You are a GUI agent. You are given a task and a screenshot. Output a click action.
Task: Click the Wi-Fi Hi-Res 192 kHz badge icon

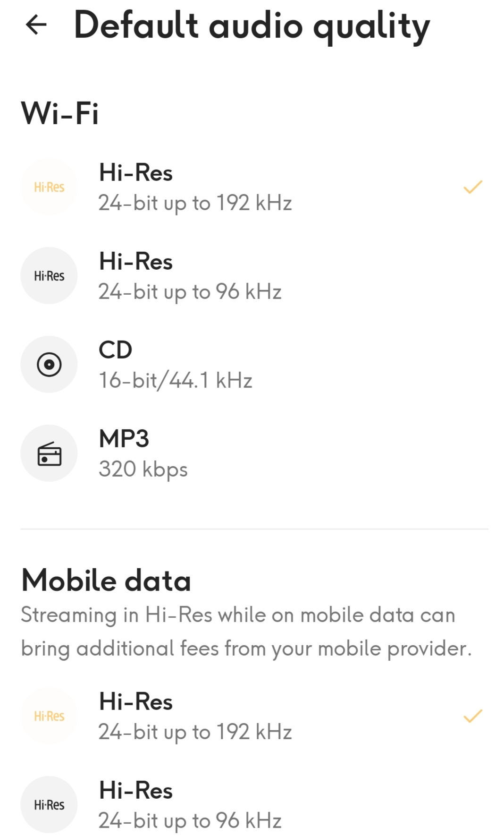49,187
